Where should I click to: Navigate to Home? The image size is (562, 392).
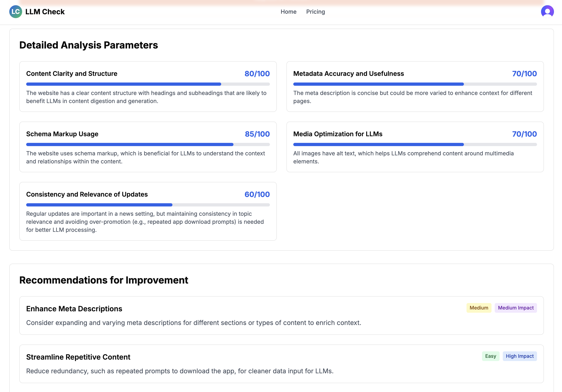point(288,11)
